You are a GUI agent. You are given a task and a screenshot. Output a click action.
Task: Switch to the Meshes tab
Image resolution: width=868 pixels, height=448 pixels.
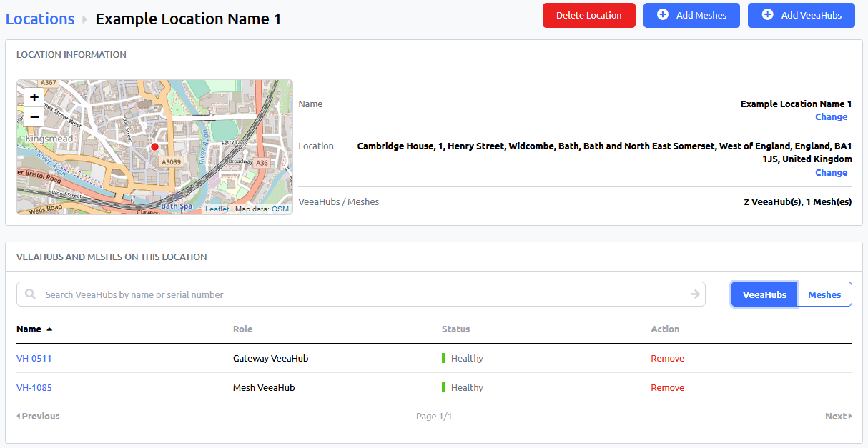tap(824, 294)
